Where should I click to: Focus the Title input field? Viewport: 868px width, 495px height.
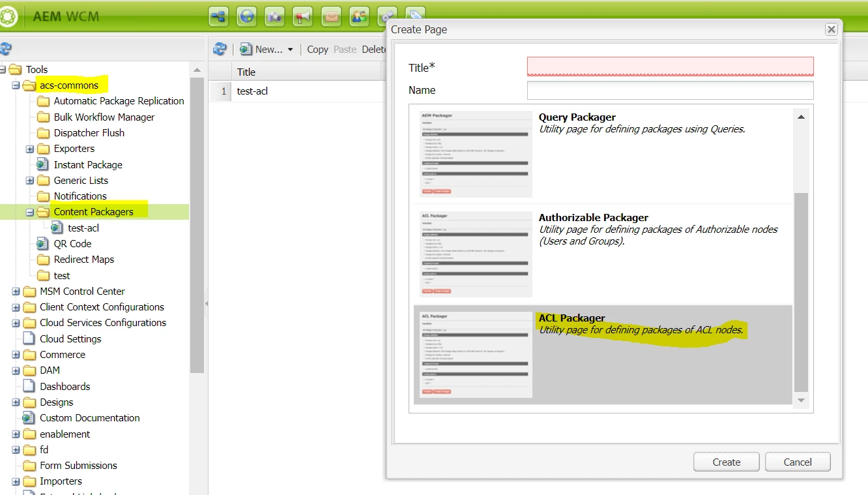click(671, 67)
